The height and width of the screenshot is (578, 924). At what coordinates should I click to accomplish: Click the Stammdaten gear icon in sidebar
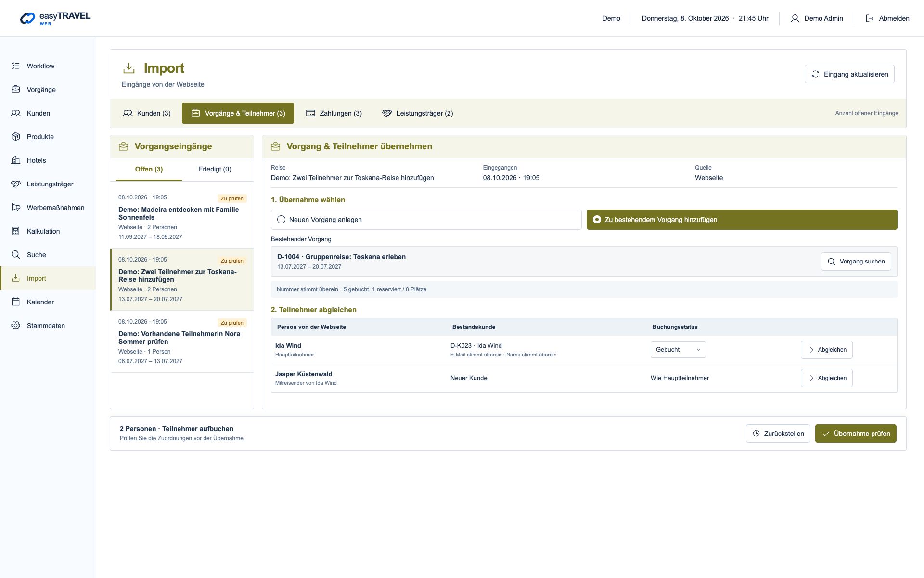point(15,326)
